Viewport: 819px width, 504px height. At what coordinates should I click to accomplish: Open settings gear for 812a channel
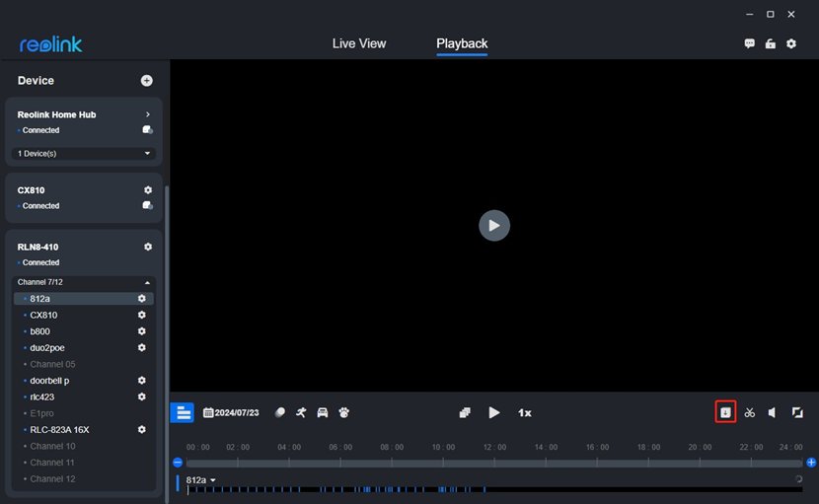[x=141, y=298]
